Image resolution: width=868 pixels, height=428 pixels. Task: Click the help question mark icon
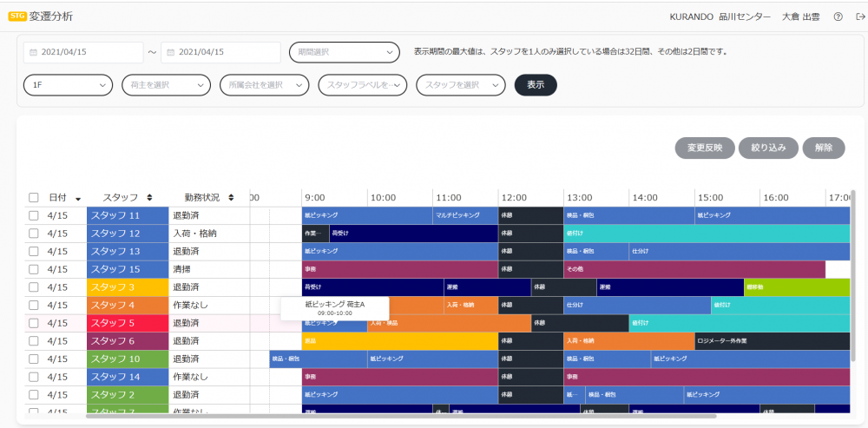pyautogui.click(x=838, y=16)
